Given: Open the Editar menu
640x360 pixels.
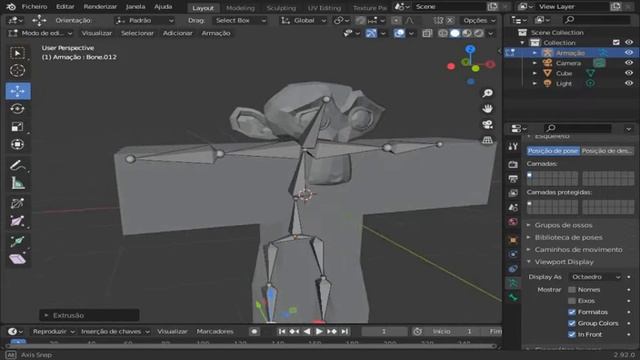Looking at the screenshot, I should pos(65,7).
